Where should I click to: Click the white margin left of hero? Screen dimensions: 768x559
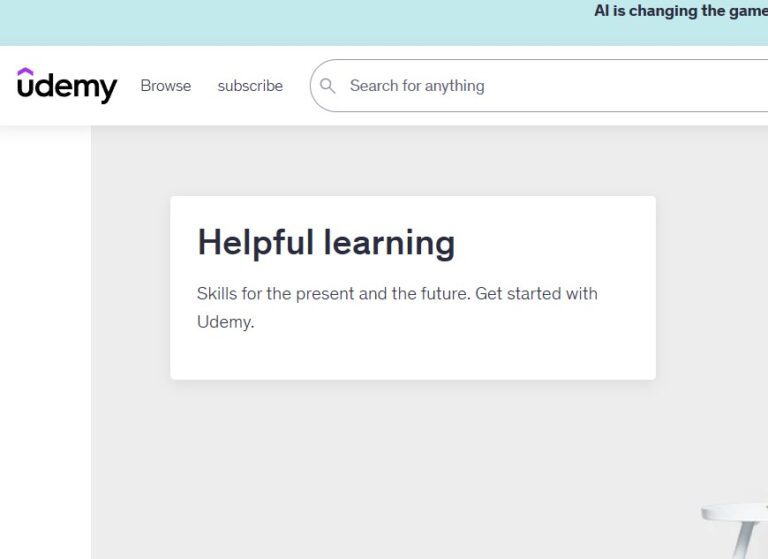45,343
